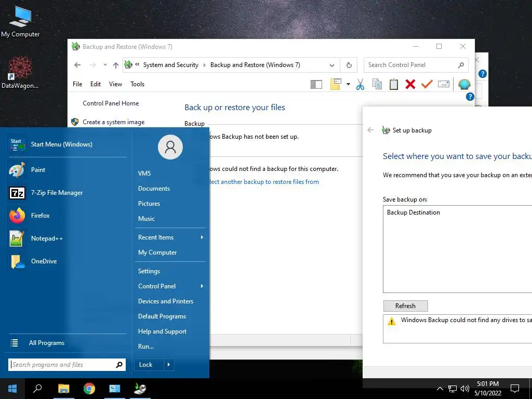Open the view options dropdown arrow
532x399 pixels.
point(348,84)
